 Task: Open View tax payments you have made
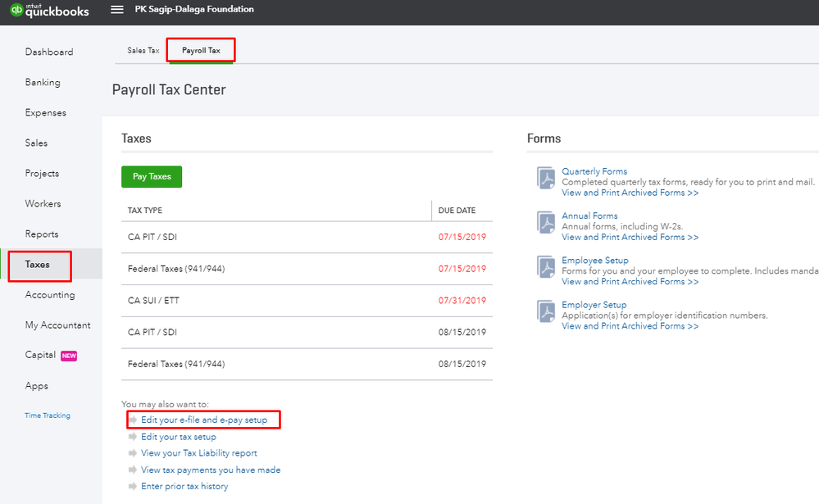click(x=211, y=470)
